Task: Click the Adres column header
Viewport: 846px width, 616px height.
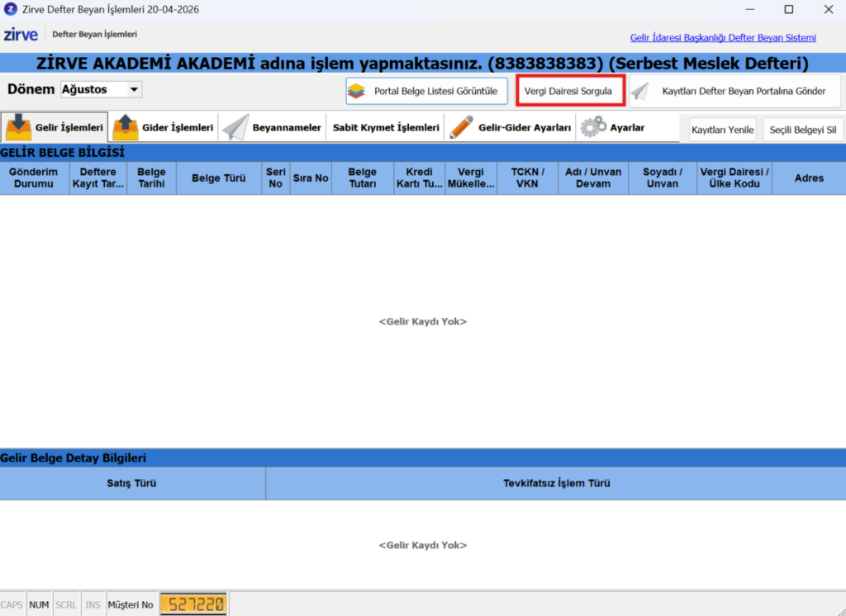Action: coord(809,178)
